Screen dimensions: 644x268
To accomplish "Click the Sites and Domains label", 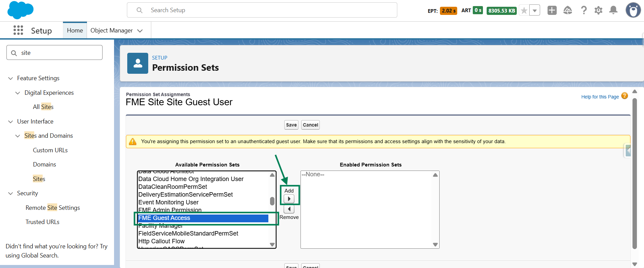I will point(48,136).
